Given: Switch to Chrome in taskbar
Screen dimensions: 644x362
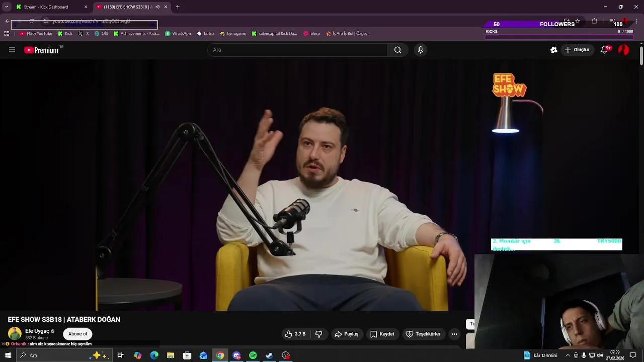Looking at the screenshot, I should 220,355.
